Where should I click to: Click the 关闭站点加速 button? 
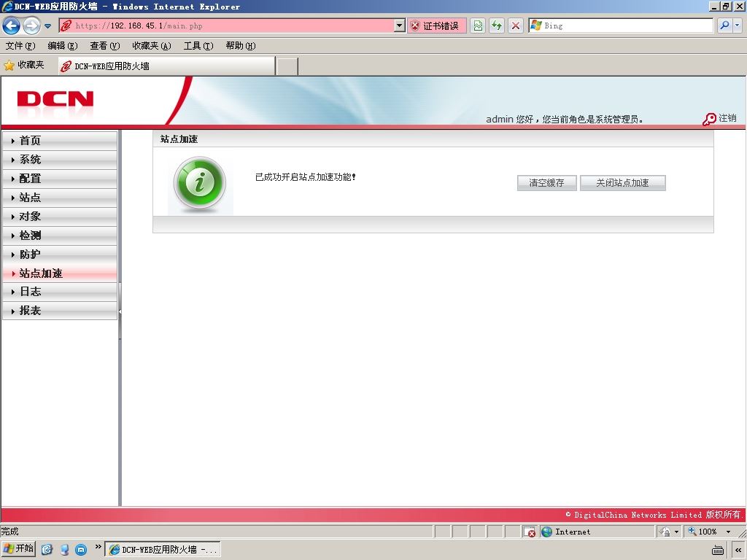pos(622,183)
